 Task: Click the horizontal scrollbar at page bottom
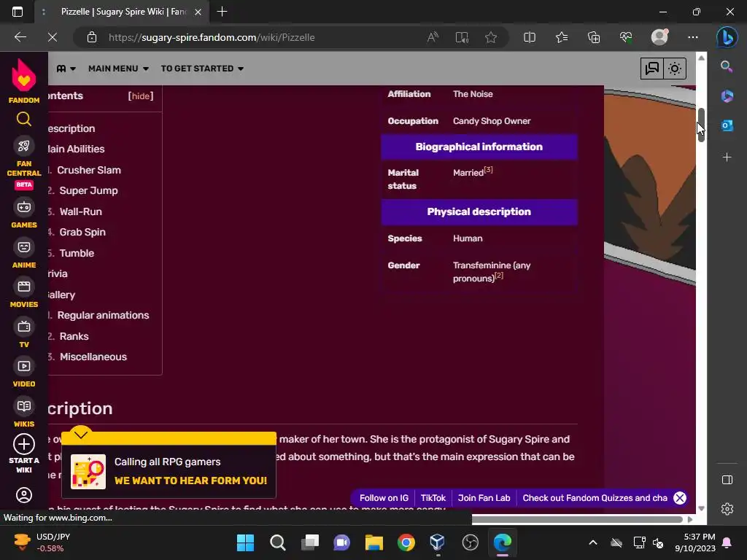pyautogui.click(x=577, y=519)
